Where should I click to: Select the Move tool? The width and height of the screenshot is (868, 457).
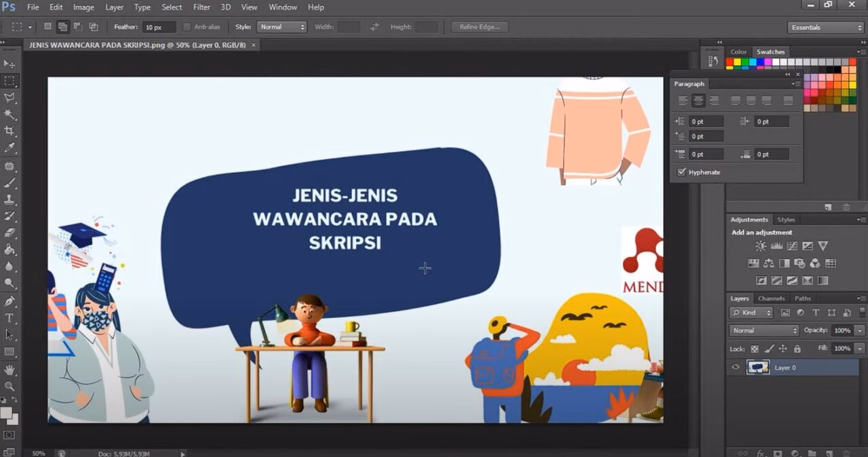coord(9,64)
